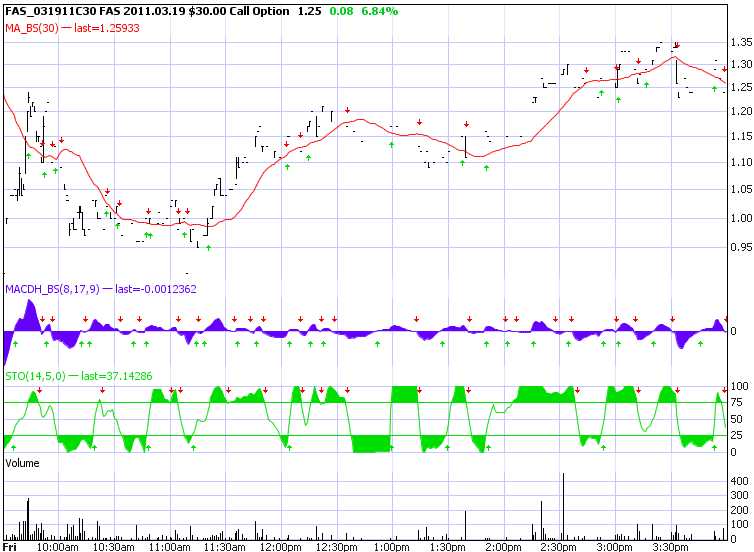Click the rightmost red arrow in the STO panel

tap(725, 389)
